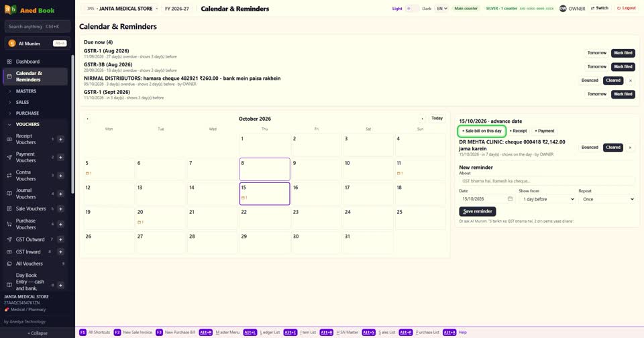Click Journal Vouchers sidebar icon

point(9,193)
